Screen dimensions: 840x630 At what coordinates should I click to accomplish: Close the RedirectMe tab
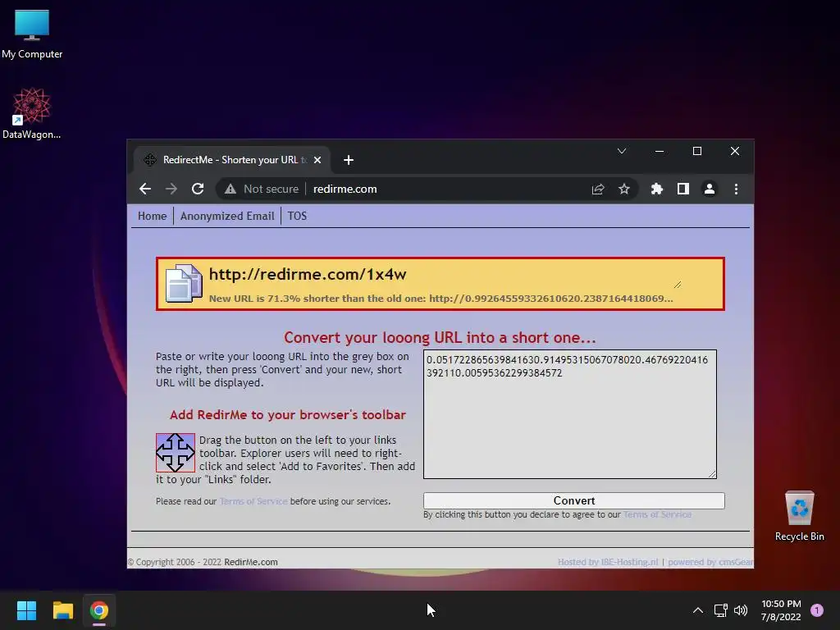[317, 160]
